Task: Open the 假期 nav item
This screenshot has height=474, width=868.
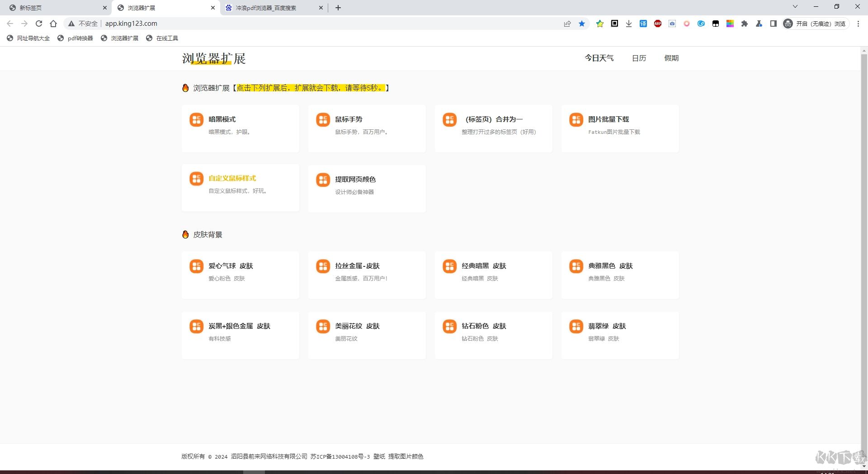Action: pyautogui.click(x=671, y=58)
